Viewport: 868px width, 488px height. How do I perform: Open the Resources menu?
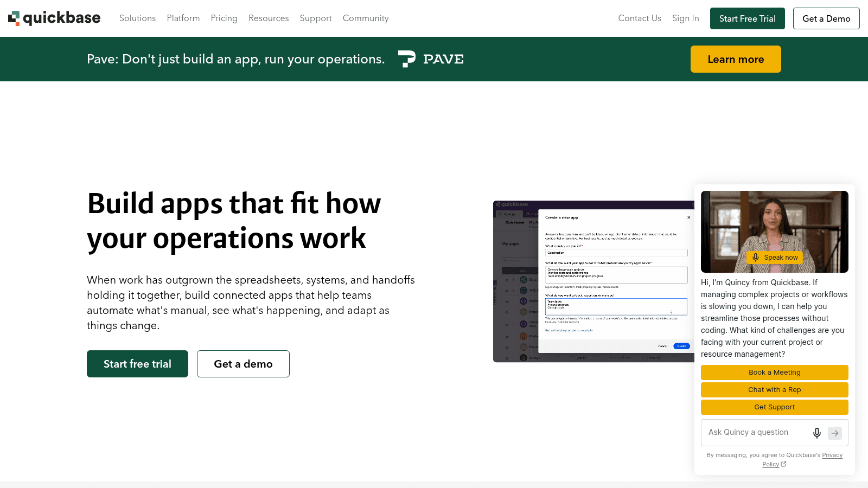[269, 18]
